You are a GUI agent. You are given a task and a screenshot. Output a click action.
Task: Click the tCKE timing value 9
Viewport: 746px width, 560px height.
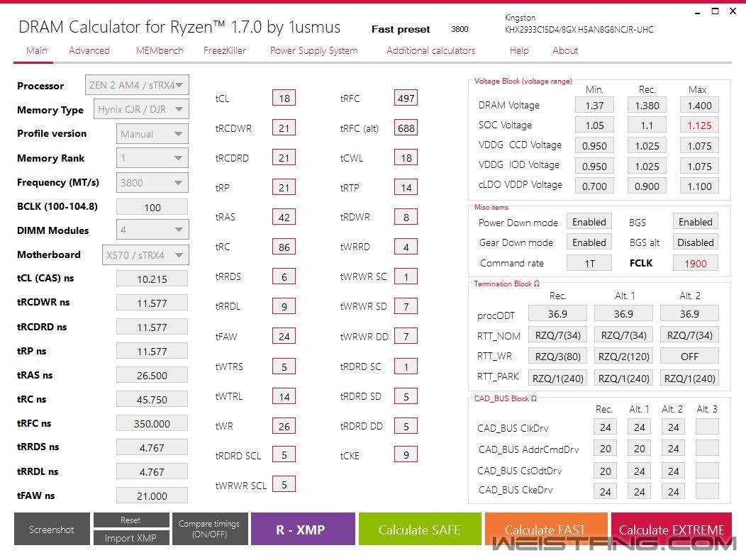coord(406,455)
